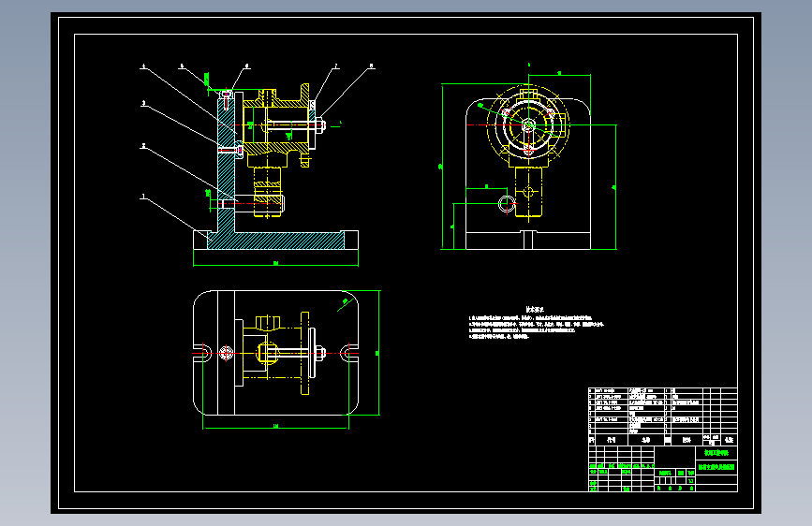Click the green drawing title cell in the title block
Screen dimensions: 812x526
[x=716, y=467]
